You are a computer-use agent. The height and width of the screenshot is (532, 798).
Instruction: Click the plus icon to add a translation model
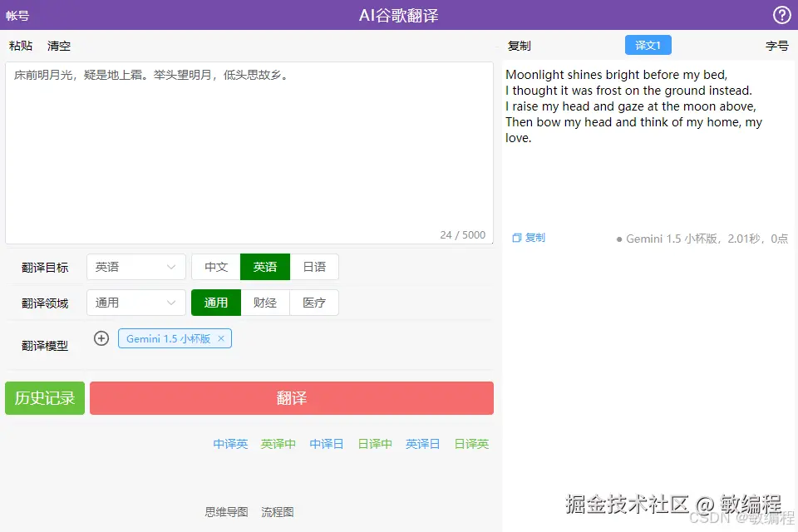tap(101, 338)
